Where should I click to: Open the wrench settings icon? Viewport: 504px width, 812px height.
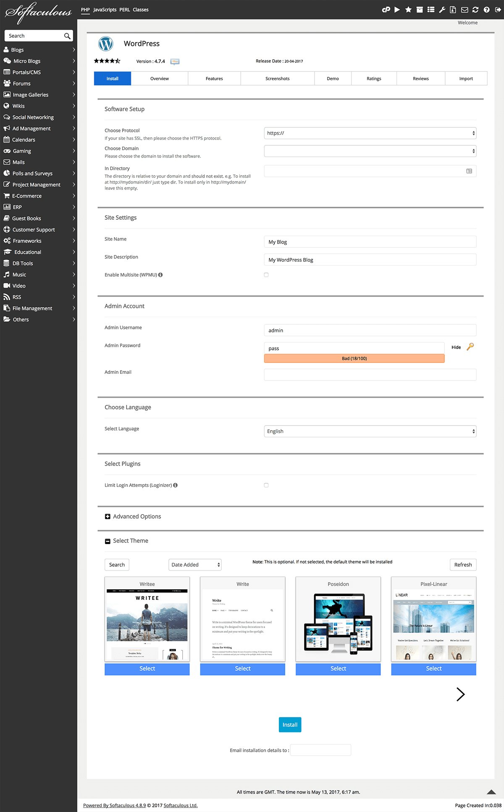point(442,10)
